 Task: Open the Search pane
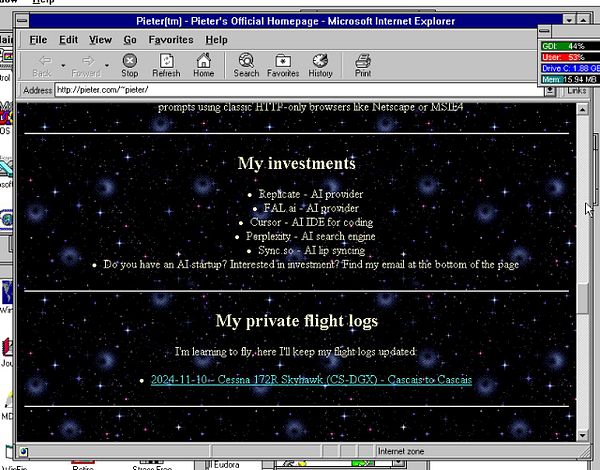pyautogui.click(x=246, y=65)
